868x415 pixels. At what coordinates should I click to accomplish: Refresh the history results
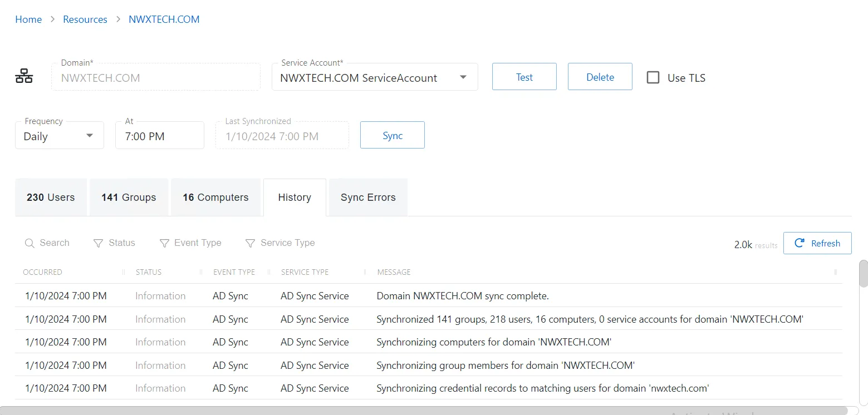pyautogui.click(x=817, y=243)
